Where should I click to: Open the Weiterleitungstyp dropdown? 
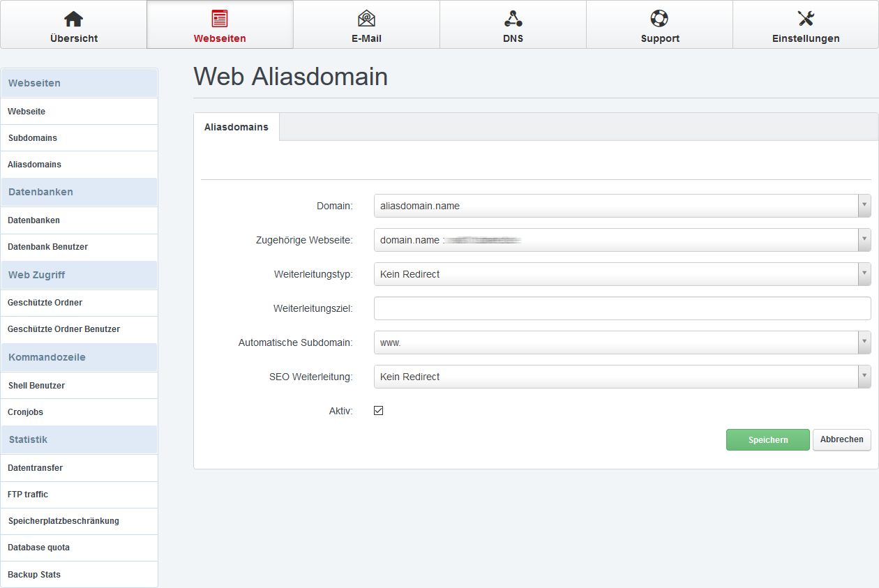[622, 274]
